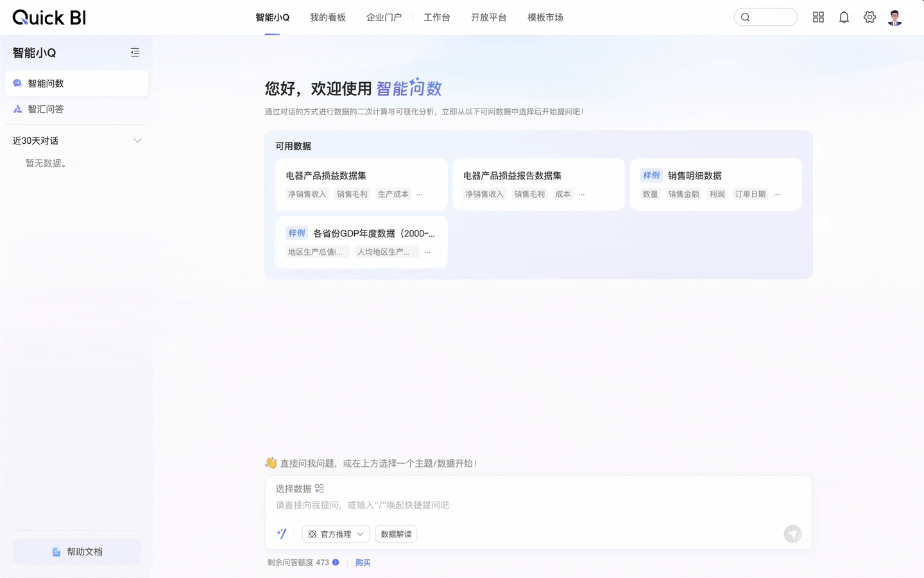Screen dimensions: 924x578
Task: Click the 智能问数 chat icon in sidebar
Action: point(17,83)
